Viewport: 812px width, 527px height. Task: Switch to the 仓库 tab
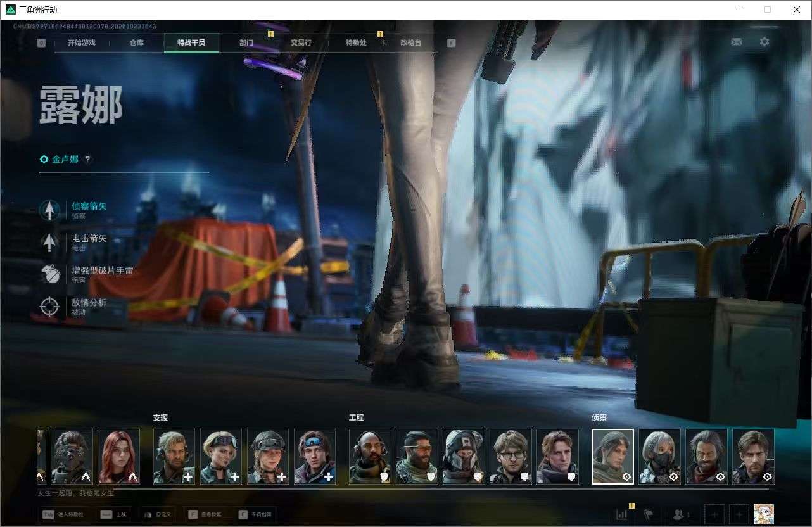click(136, 42)
